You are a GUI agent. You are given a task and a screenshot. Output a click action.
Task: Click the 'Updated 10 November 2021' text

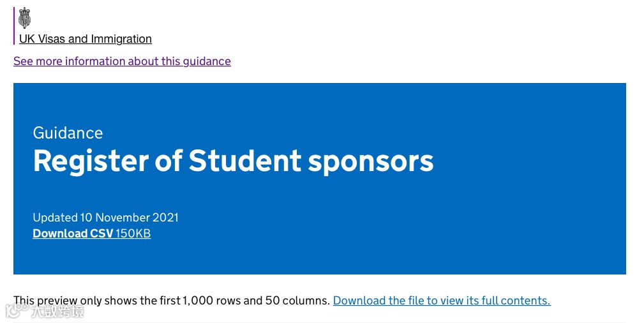coord(105,218)
